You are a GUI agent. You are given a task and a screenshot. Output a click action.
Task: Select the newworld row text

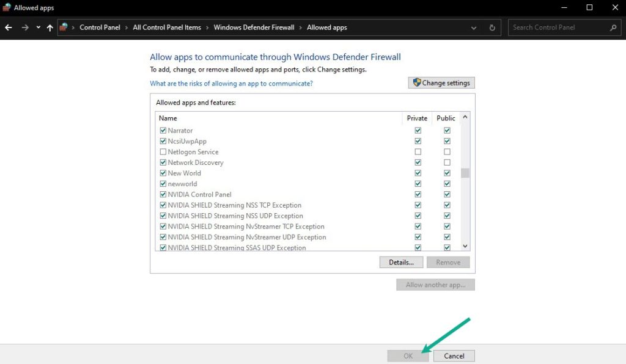[x=182, y=184]
